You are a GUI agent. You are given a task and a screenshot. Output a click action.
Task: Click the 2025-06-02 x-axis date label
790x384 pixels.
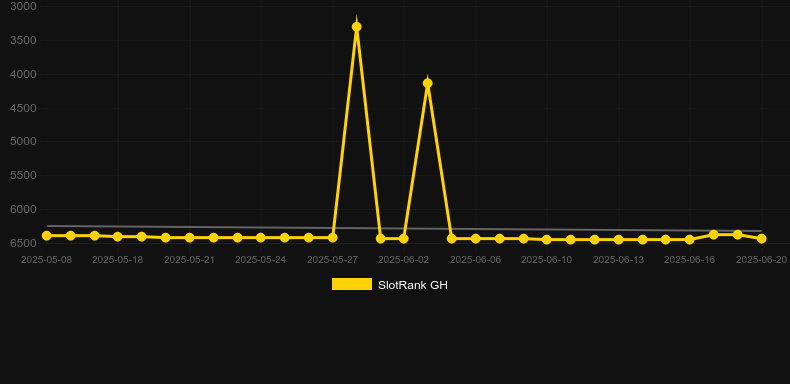pyautogui.click(x=404, y=260)
